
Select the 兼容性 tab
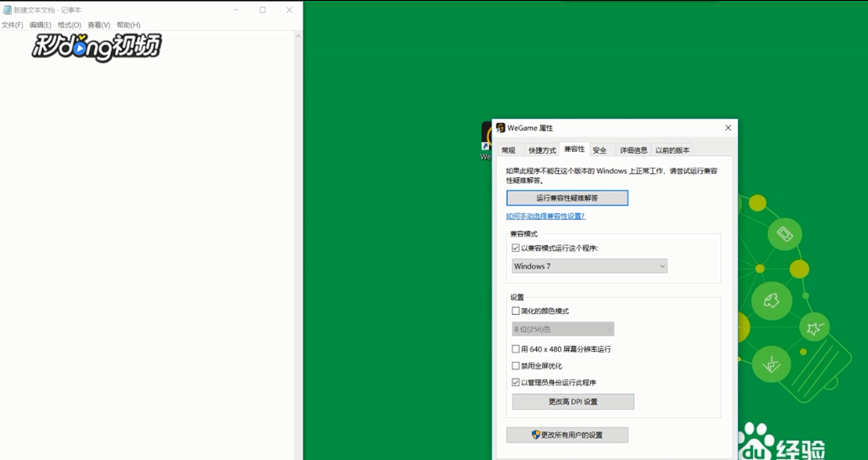click(x=574, y=149)
